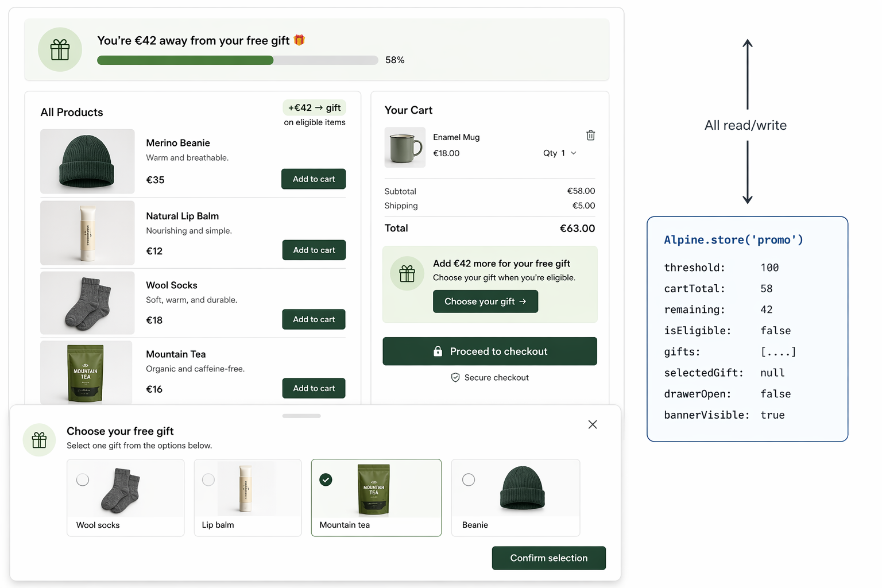Close the free gift drawer

[x=593, y=424]
